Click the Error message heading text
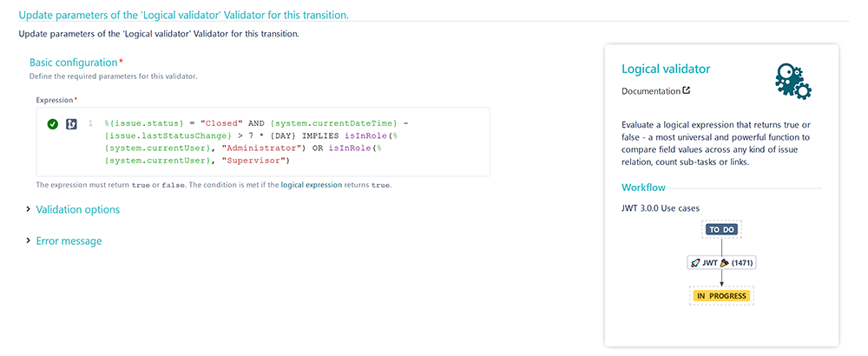 point(69,241)
